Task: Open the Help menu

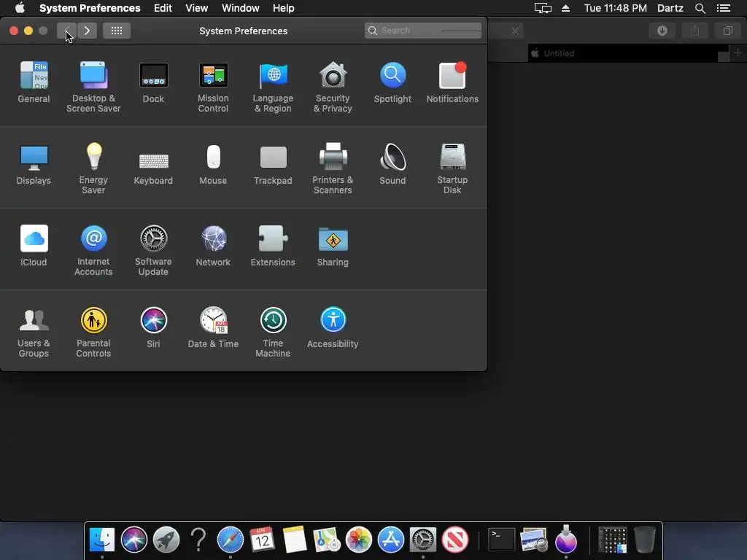Action: point(284,8)
